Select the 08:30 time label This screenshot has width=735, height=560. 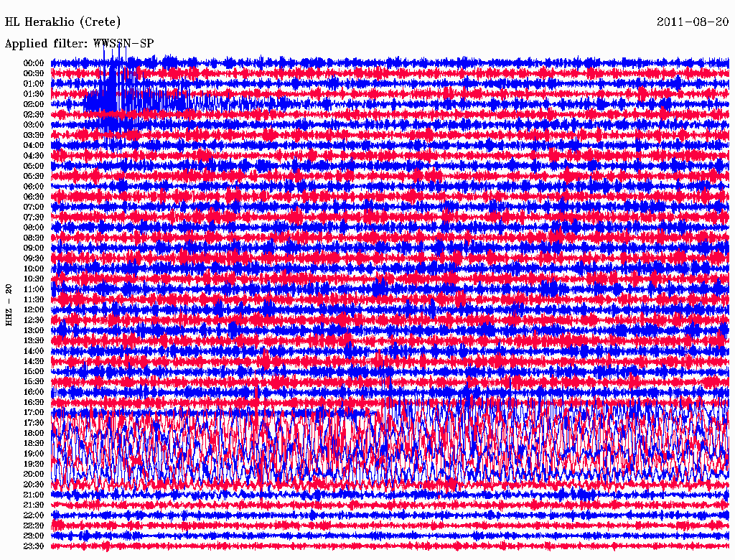[x=34, y=238]
